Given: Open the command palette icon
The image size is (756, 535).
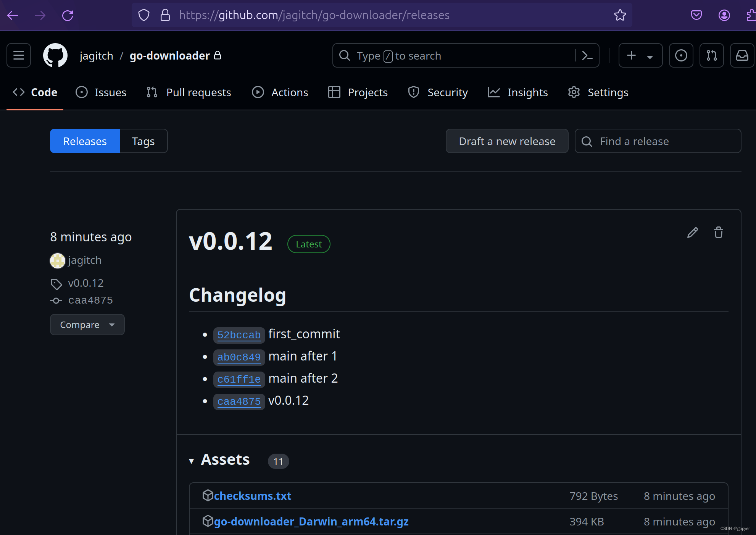Looking at the screenshot, I should [x=587, y=55].
